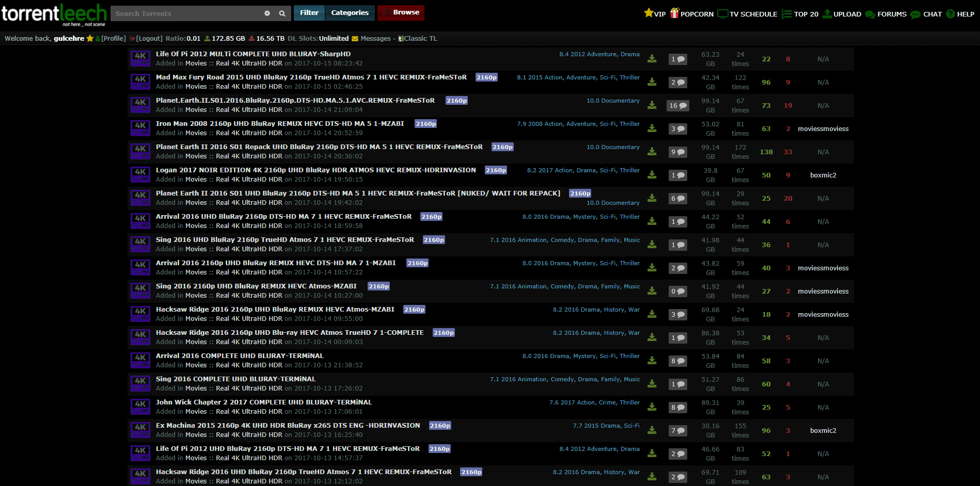Click seeders count 138

click(x=766, y=152)
